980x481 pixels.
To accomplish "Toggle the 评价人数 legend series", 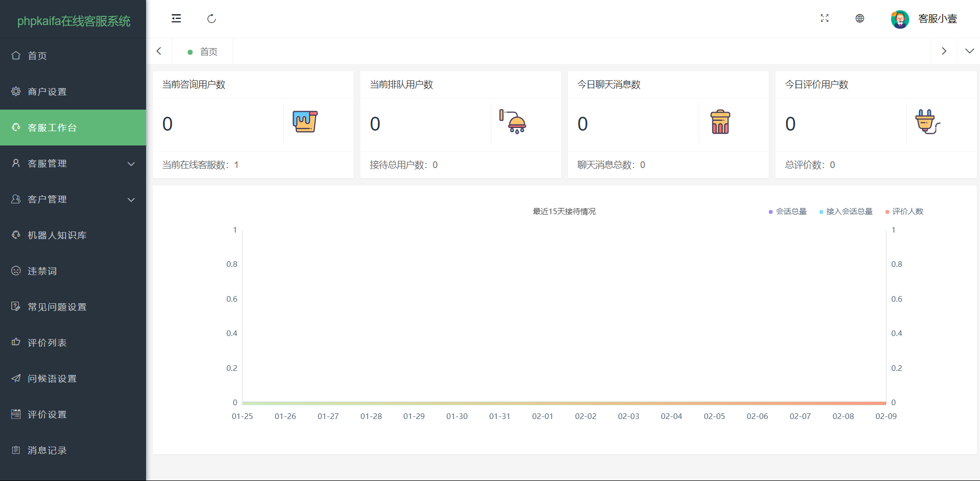I will click(905, 212).
